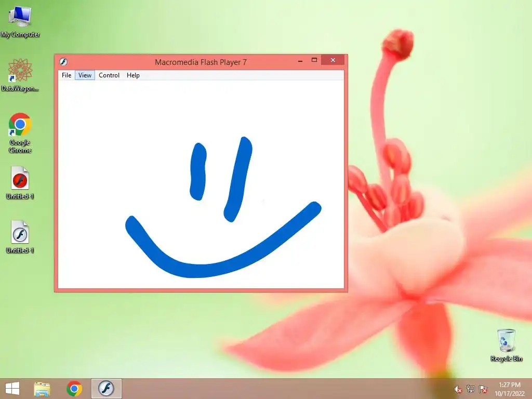Open the Action Center flag tray icon
Screen dimensions: 532x399
pyautogui.click(x=483, y=389)
